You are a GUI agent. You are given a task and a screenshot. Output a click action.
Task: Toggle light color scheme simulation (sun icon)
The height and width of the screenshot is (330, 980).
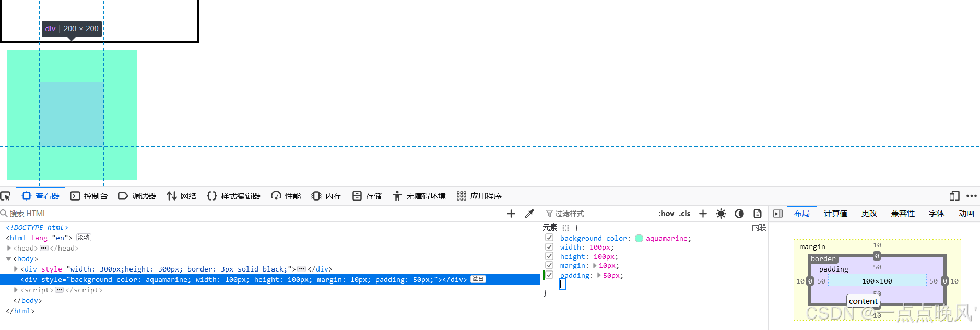(x=721, y=214)
